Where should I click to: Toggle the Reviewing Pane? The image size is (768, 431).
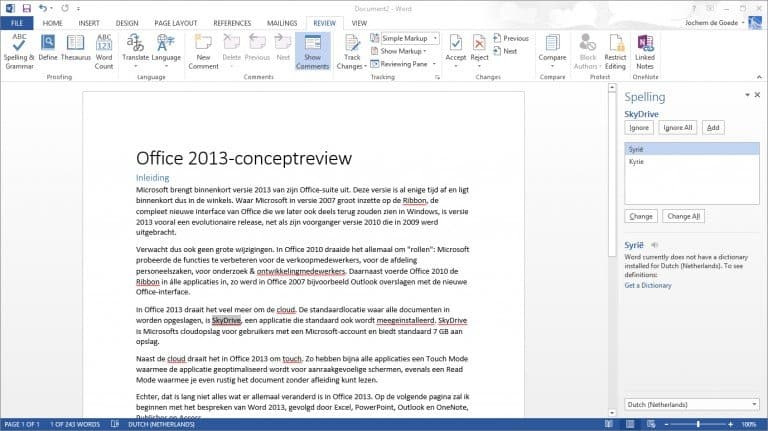coord(399,64)
